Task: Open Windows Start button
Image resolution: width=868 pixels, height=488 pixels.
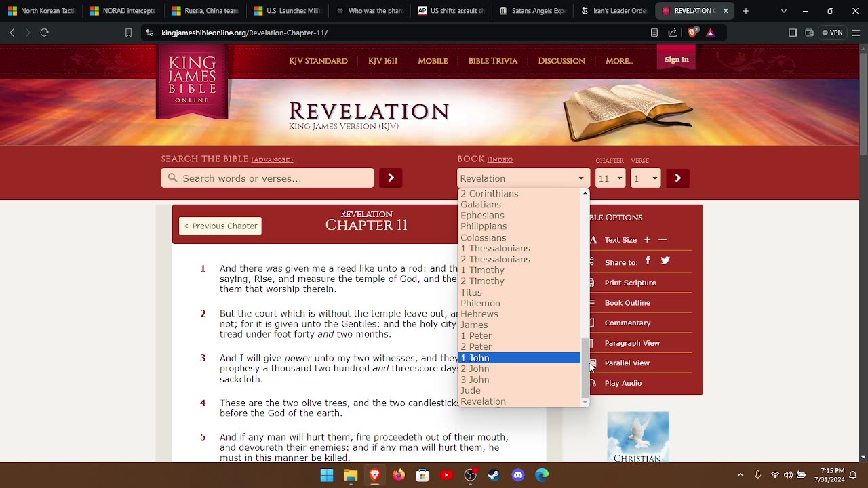Action: tap(327, 475)
